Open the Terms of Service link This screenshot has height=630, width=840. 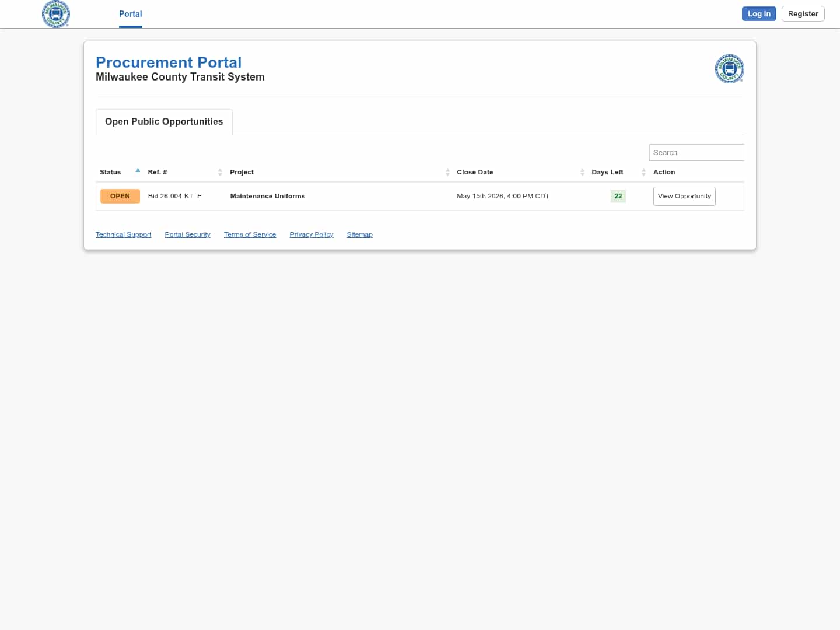pyautogui.click(x=250, y=235)
